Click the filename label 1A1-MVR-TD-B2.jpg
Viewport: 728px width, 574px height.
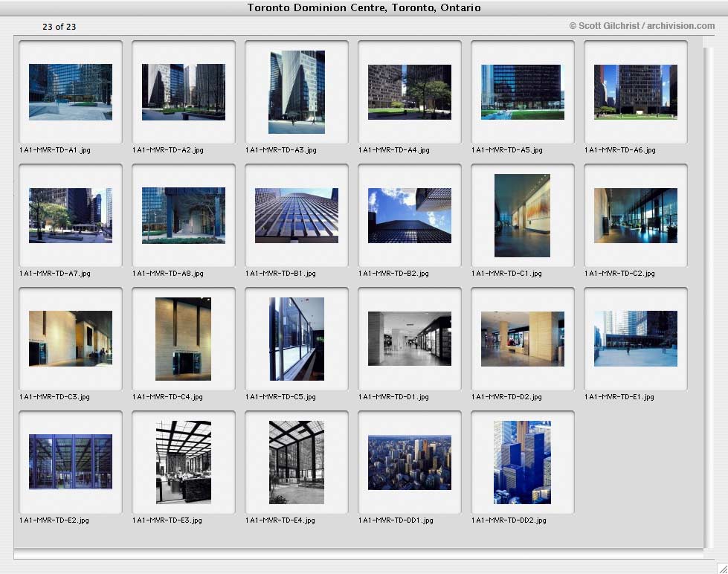393,274
